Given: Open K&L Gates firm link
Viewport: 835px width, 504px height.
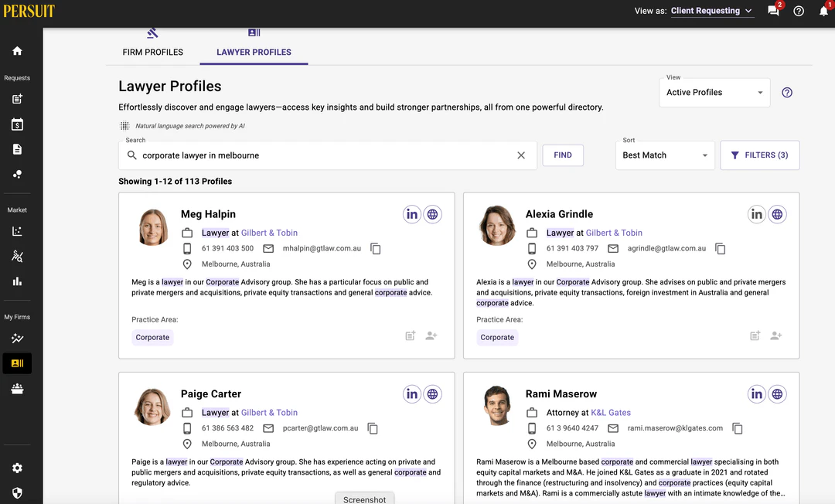Looking at the screenshot, I should 611,413.
